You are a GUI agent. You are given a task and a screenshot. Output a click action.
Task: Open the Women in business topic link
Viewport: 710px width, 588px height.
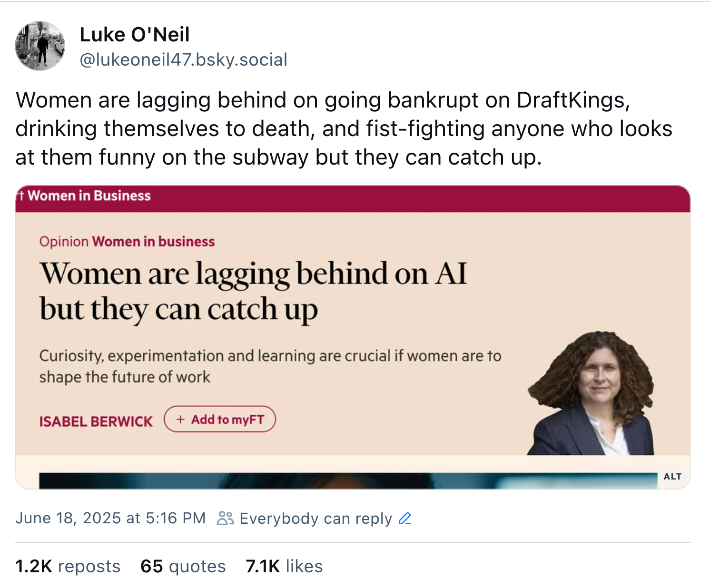pyautogui.click(x=153, y=242)
